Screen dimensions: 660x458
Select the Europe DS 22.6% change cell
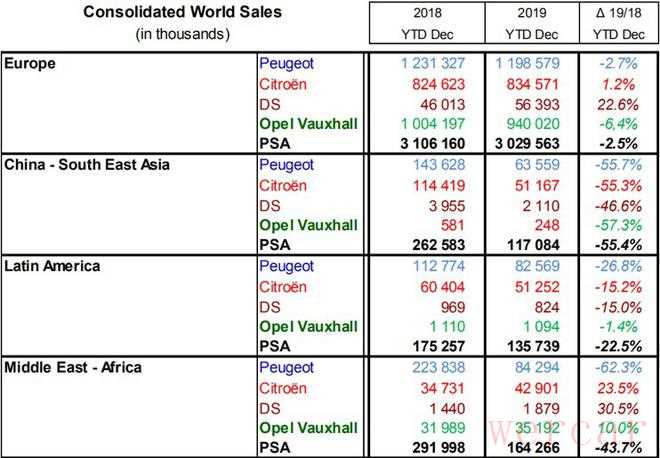(x=628, y=103)
